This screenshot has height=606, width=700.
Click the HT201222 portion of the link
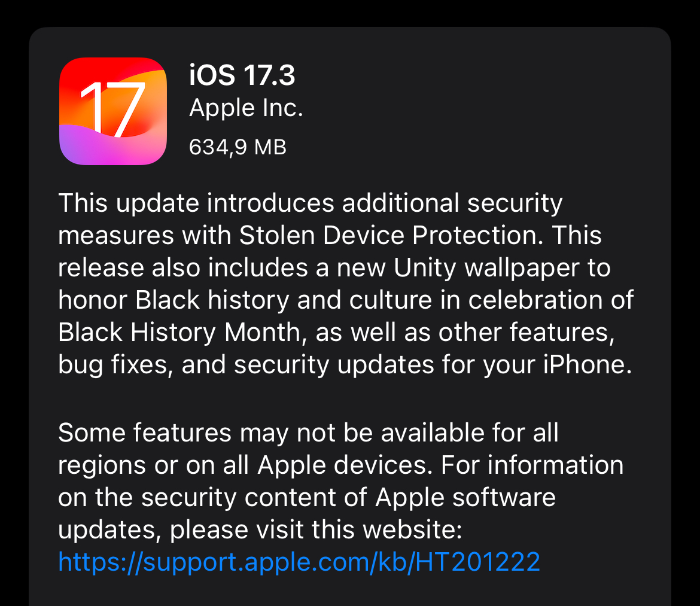pyautogui.click(x=477, y=561)
